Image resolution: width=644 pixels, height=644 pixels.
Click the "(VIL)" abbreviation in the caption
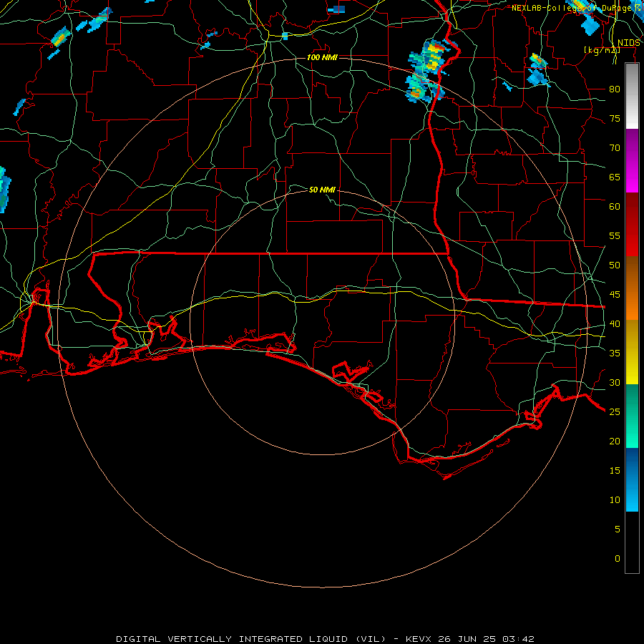click(x=371, y=639)
